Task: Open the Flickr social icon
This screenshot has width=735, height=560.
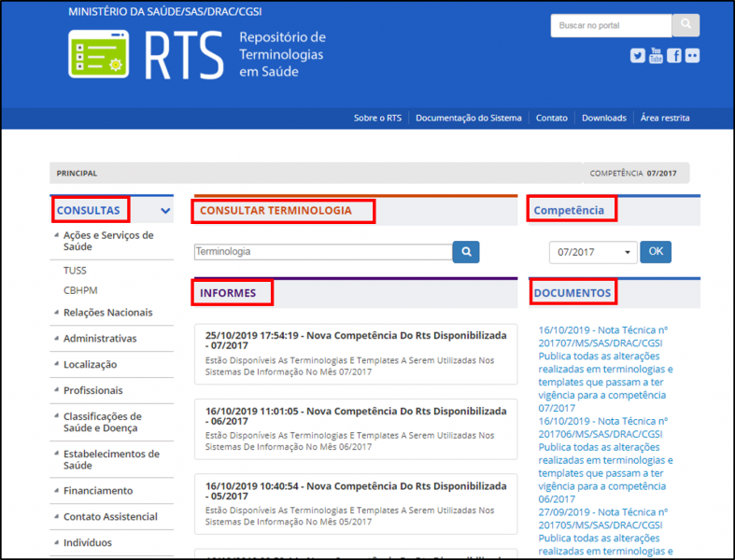Action: (x=692, y=56)
